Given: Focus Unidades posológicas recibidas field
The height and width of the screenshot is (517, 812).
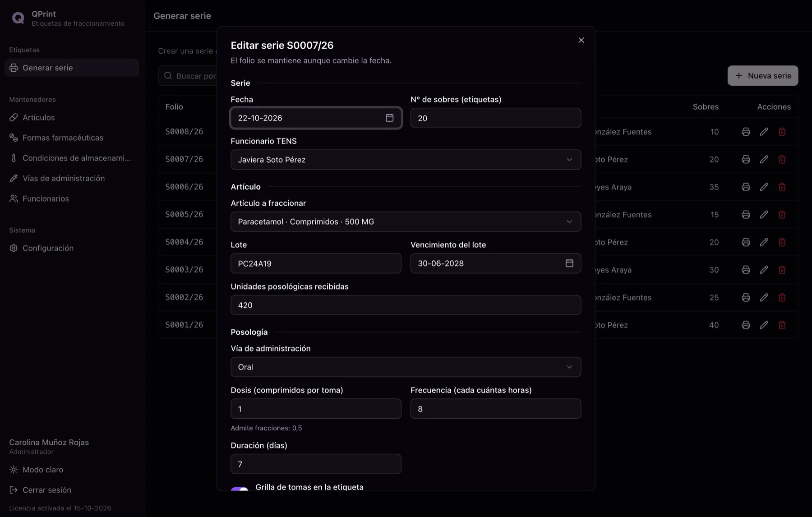Looking at the screenshot, I should [x=406, y=305].
